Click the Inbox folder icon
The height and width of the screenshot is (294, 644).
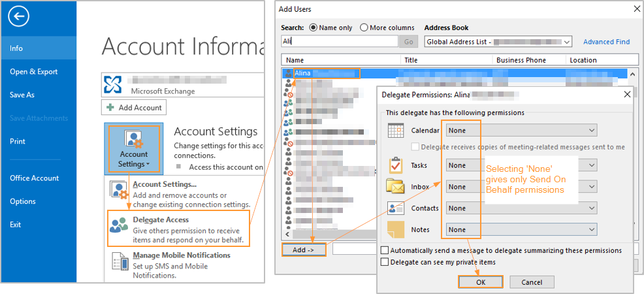pos(396,186)
